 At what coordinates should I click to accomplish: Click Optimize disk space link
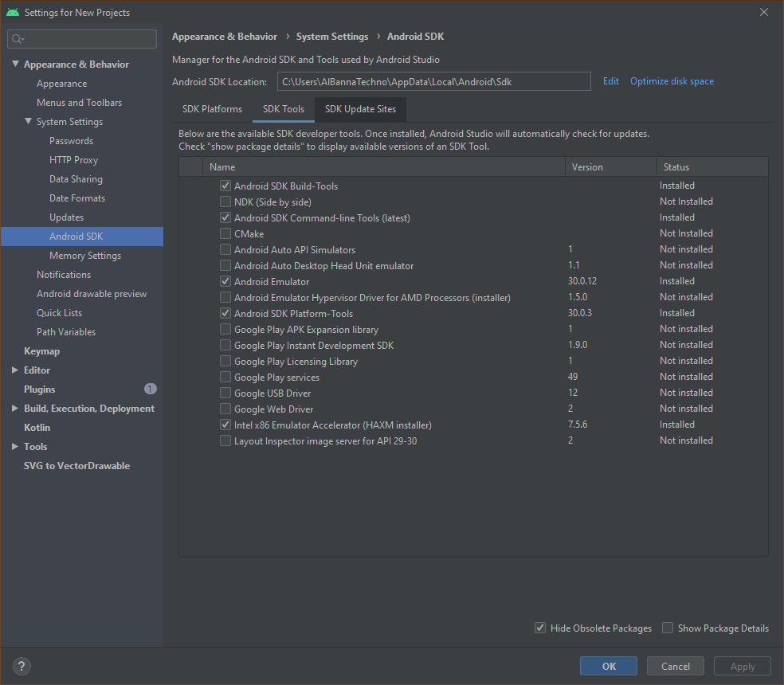coord(672,81)
